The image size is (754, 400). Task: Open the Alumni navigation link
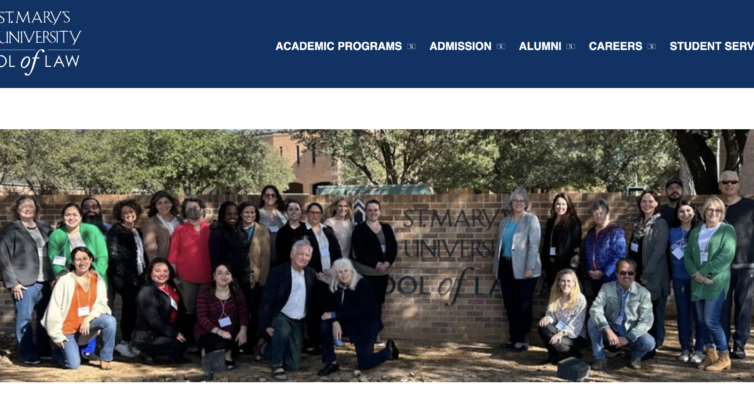coord(540,46)
